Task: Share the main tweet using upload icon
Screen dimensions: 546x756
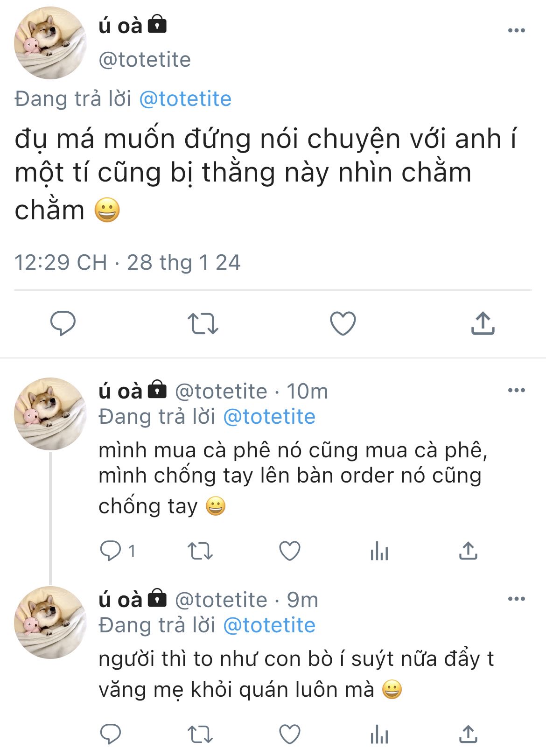Action: [x=483, y=323]
